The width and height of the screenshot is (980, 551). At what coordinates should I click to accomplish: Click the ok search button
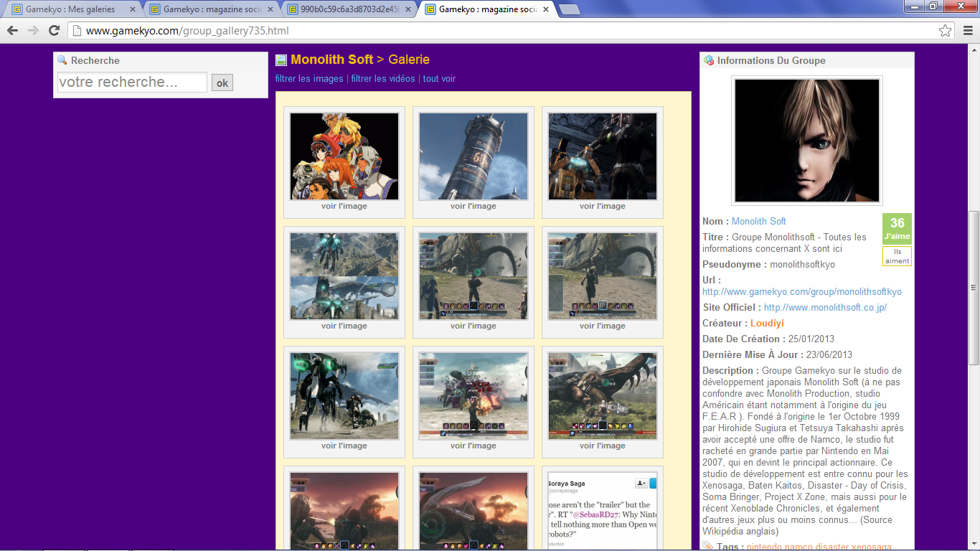click(x=222, y=83)
